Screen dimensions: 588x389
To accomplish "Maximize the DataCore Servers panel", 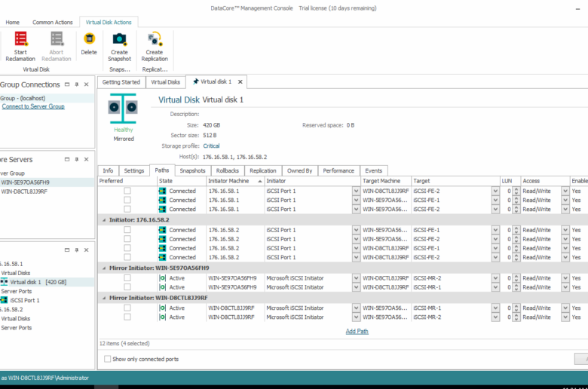I will pyautogui.click(x=67, y=159).
